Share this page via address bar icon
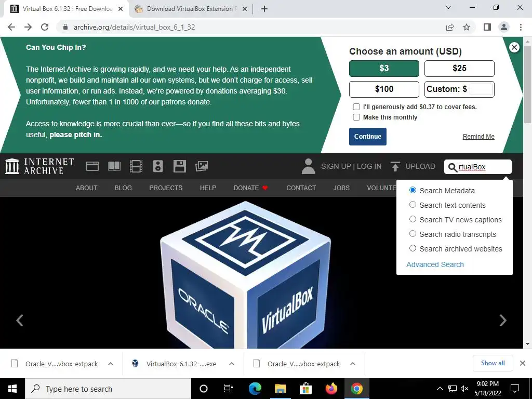This screenshot has width=532, height=399. click(x=450, y=27)
